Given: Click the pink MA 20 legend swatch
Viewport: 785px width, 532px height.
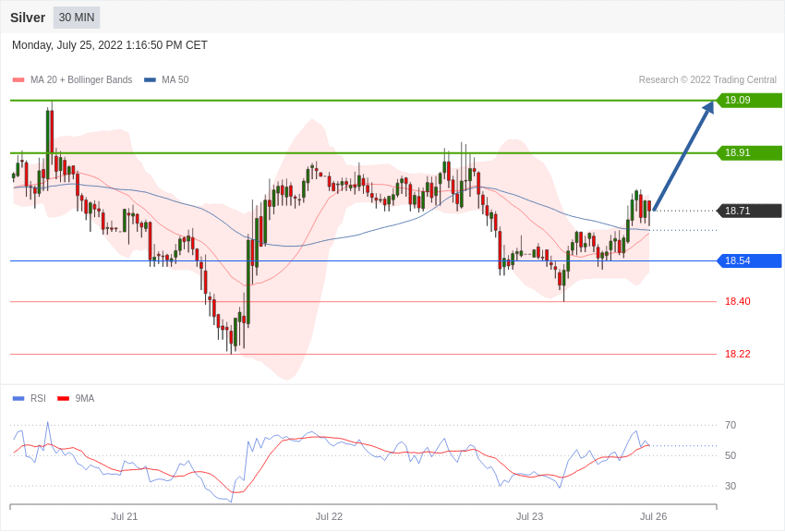Looking at the screenshot, I should click(18, 80).
